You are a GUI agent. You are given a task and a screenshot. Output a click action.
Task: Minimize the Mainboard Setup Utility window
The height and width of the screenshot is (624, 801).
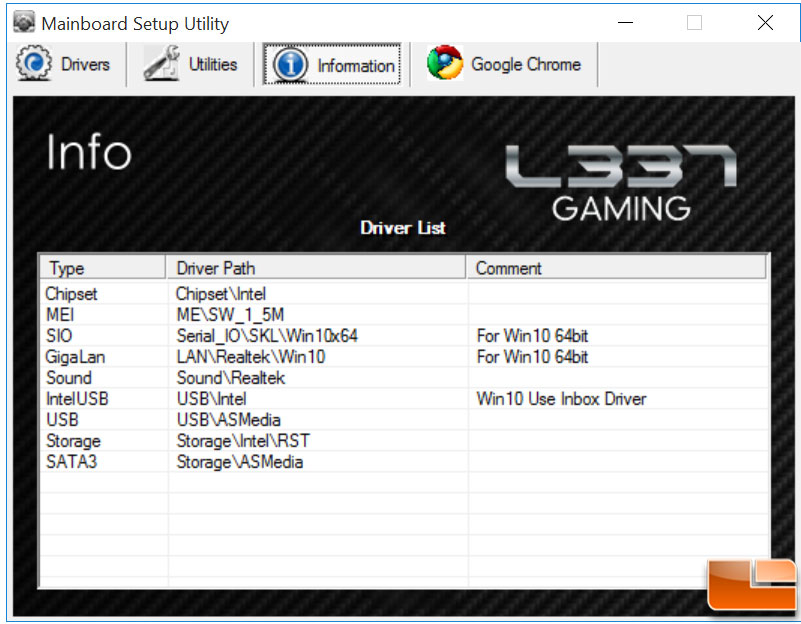pos(625,22)
